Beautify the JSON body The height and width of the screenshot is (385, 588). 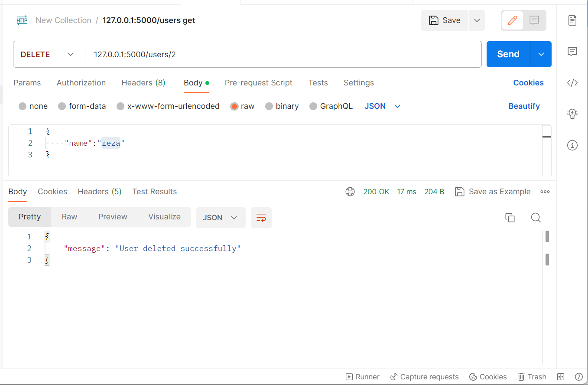(x=524, y=106)
